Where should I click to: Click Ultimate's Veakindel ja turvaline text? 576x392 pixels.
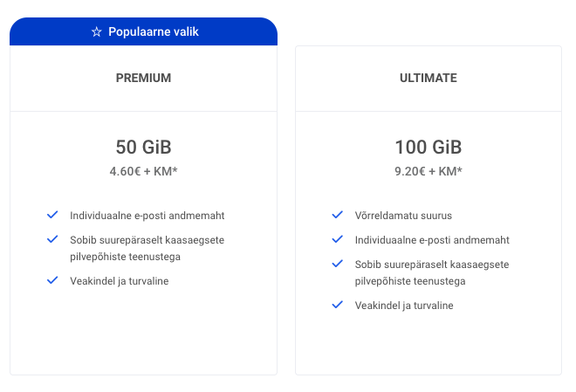404,306
